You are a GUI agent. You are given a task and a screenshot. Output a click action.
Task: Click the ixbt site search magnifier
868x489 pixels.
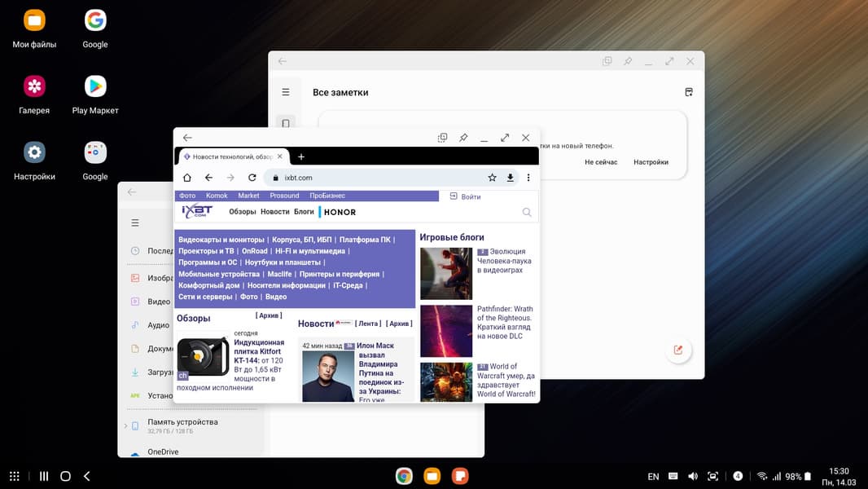[x=527, y=212]
